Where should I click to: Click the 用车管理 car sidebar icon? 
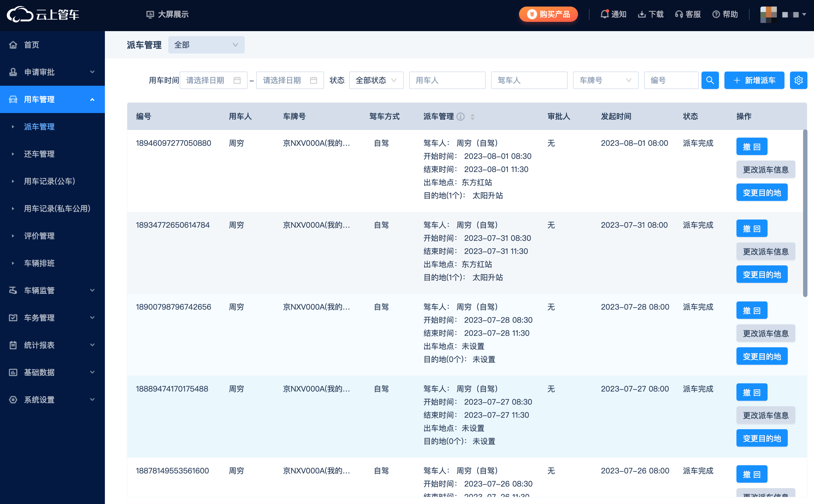13,99
